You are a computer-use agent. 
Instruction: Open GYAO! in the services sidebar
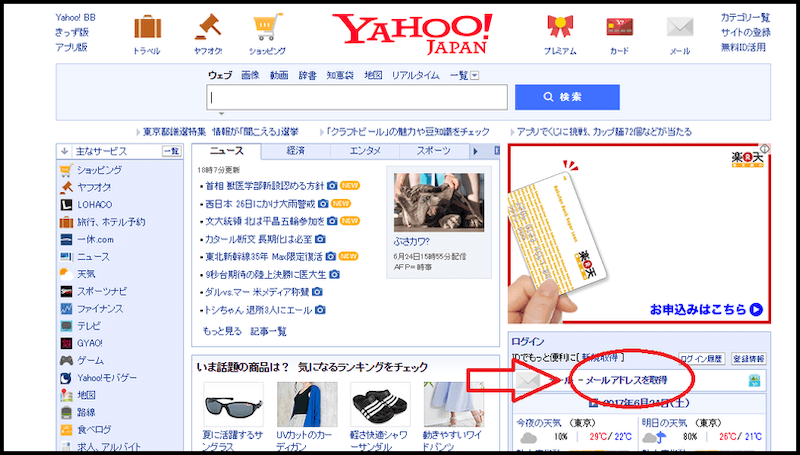click(x=82, y=343)
